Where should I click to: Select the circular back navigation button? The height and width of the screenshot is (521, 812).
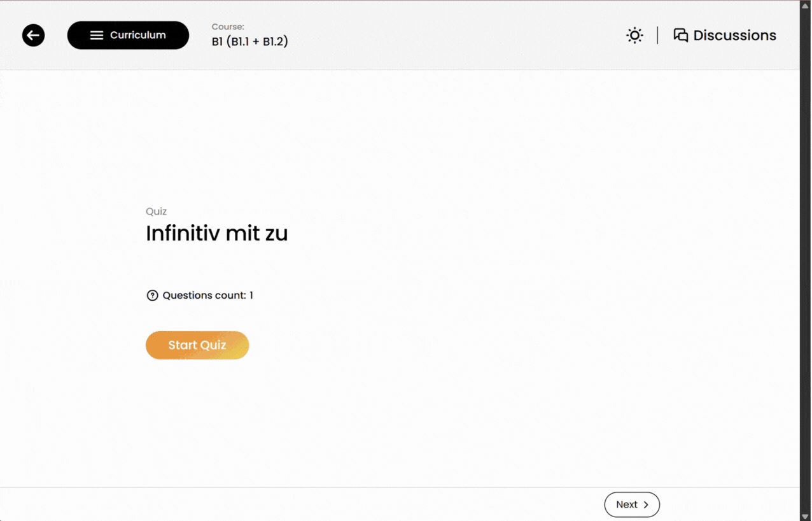pyautogui.click(x=33, y=35)
